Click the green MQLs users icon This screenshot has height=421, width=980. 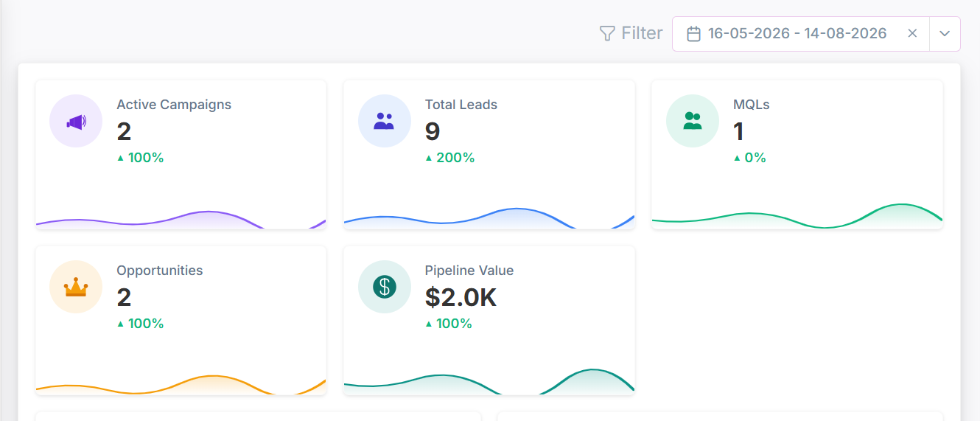tap(692, 121)
